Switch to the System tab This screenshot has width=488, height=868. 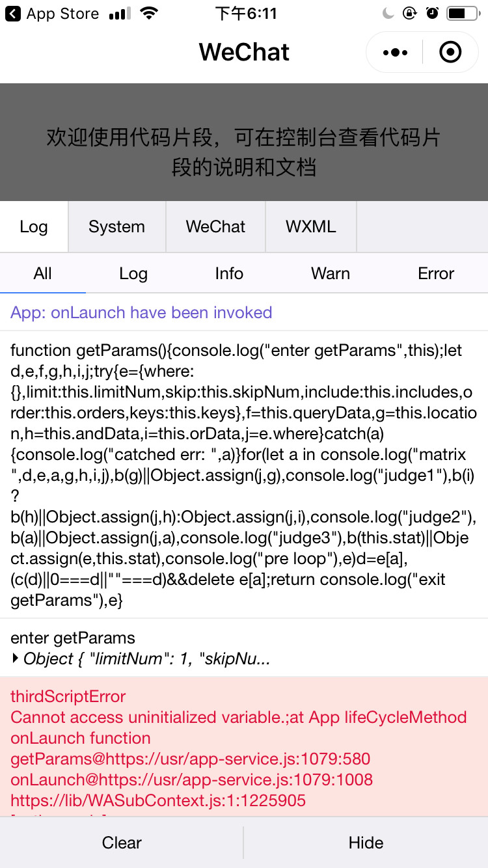tap(117, 226)
